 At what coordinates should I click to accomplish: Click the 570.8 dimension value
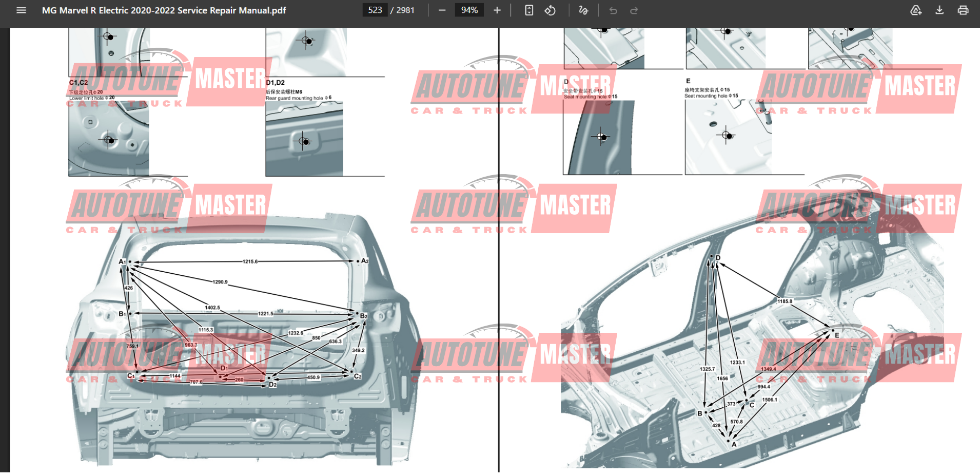tap(736, 422)
